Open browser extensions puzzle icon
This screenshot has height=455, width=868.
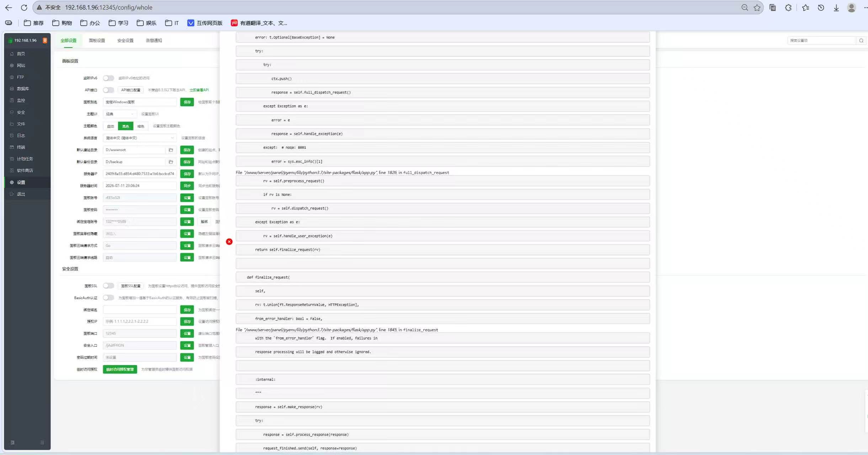tap(788, 7)
